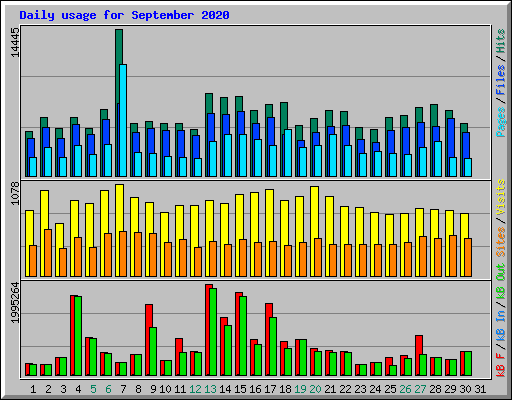
Task: Click the cyan pages bar for day 18
Action: [x=288, y=153]
